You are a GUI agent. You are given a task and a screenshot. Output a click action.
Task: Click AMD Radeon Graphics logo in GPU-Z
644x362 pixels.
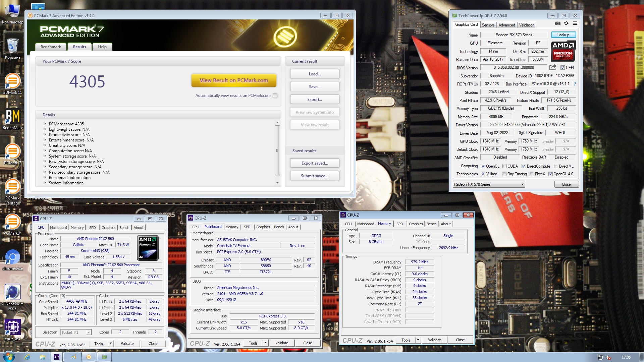pos(563,51)
